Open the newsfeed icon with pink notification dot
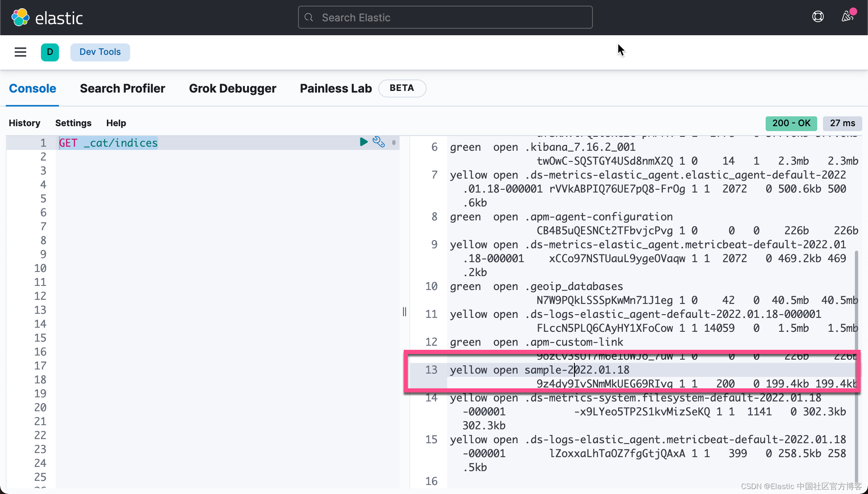This screenshot has width=868, height=494. coord(847,16)
